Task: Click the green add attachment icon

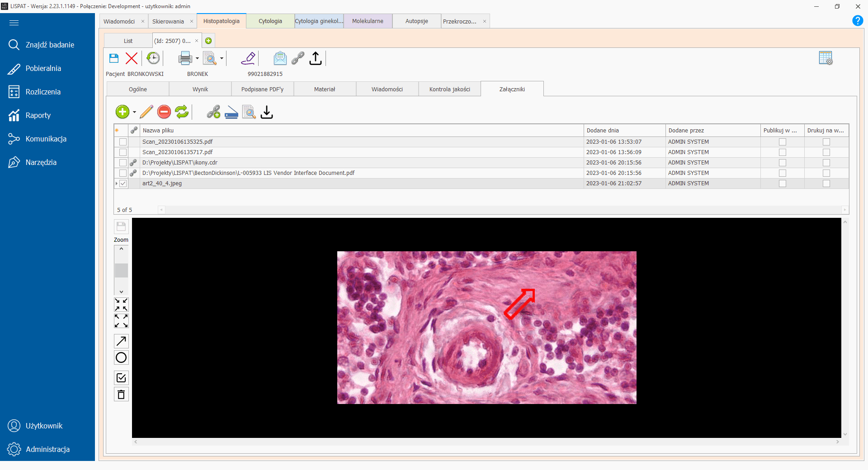Action: pos(122,112)
